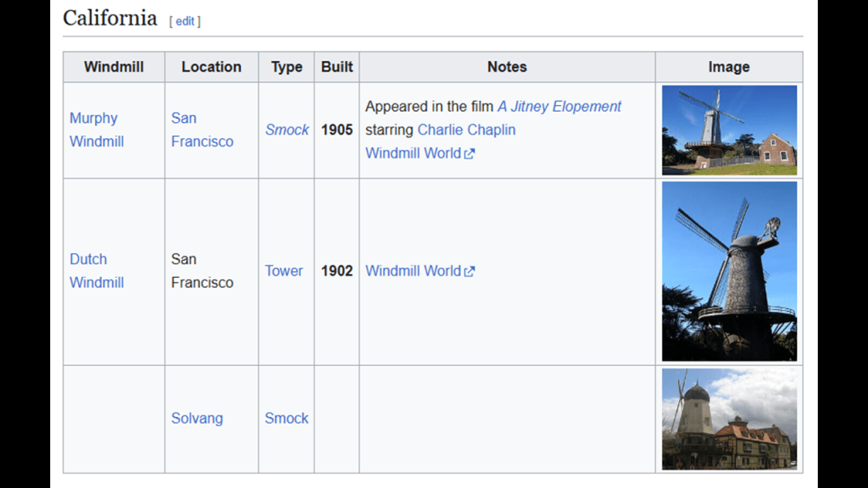Click the external link icon in Dutch Windmill row
This screenshot has width=868, height=488.
[470, 271]
